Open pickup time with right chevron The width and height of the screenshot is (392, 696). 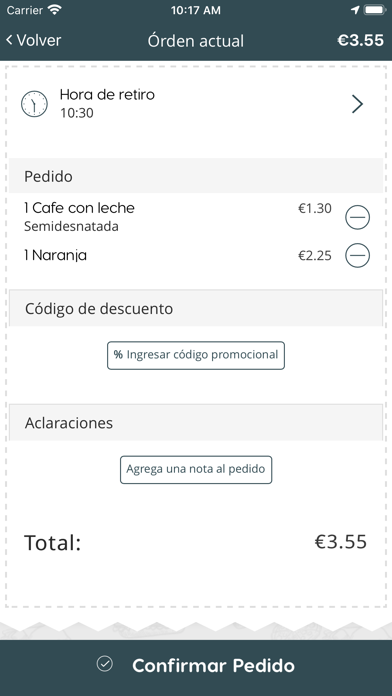[357, 104]
